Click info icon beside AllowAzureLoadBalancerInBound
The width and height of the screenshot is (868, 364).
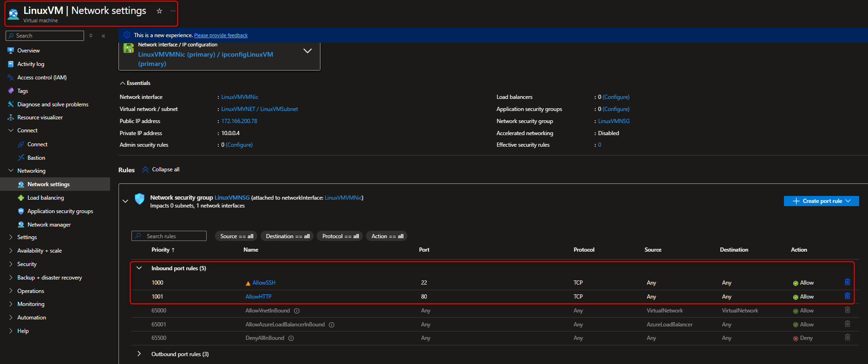(x=332, y=325)
